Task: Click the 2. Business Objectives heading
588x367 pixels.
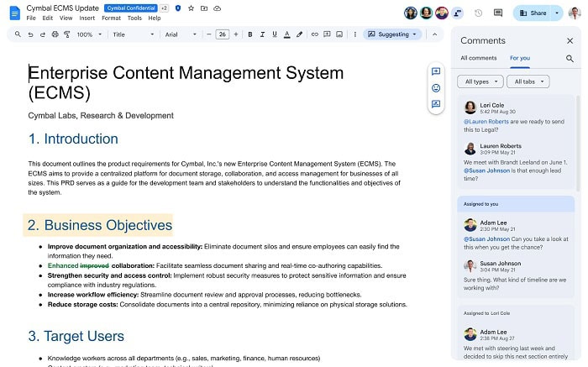Action: coord(99,225)
